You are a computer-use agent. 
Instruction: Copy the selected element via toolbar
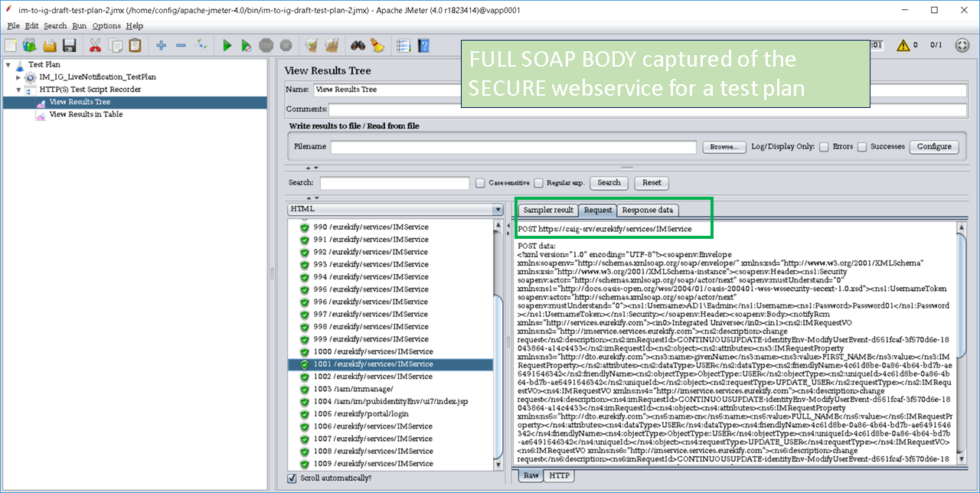115,46
